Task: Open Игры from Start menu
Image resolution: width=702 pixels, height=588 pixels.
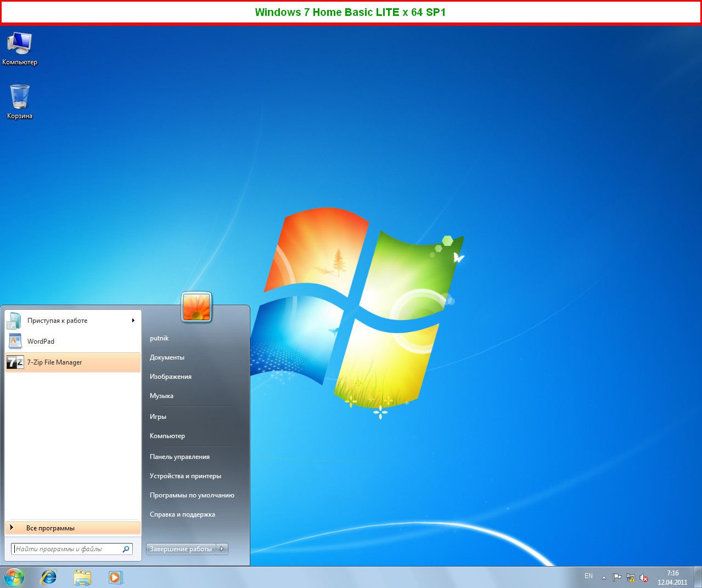Action: point(158,417)
